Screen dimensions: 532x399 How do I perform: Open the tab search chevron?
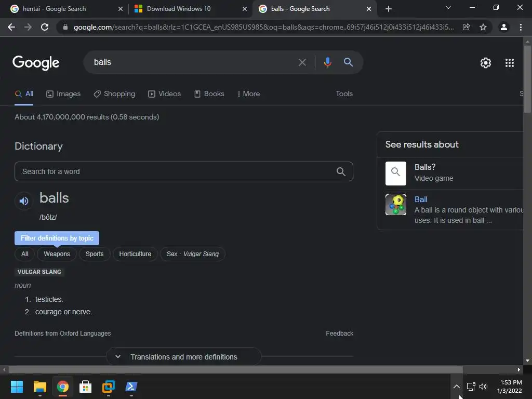tap(448, 7)
